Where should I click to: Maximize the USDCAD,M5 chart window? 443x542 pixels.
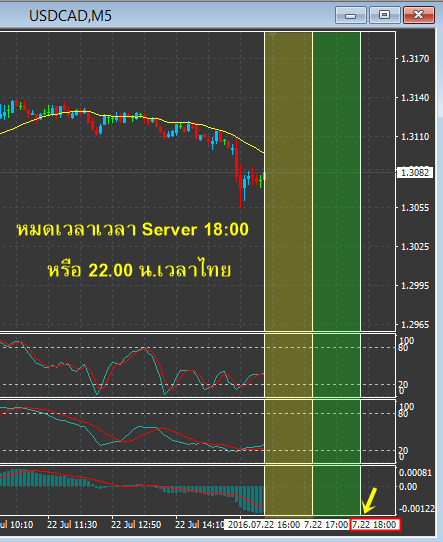[384, 15]
